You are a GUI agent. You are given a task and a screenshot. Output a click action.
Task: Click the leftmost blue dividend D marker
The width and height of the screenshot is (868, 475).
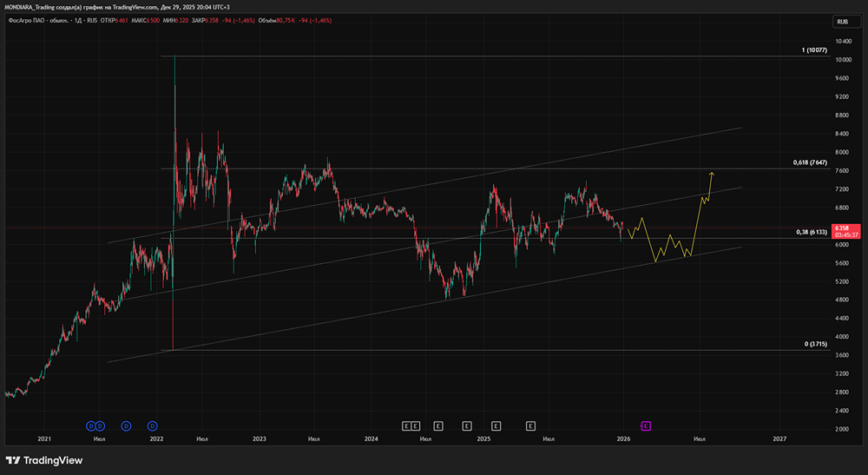tap(90, 426)
